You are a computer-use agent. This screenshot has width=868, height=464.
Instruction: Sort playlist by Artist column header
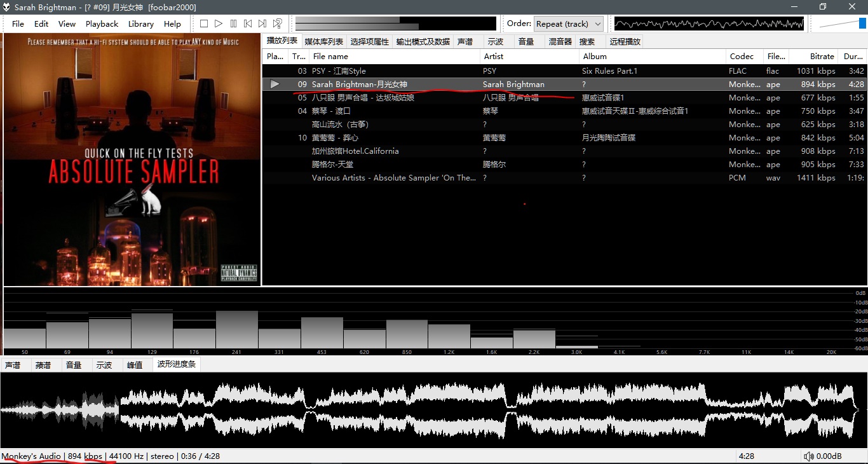(493, 57)
